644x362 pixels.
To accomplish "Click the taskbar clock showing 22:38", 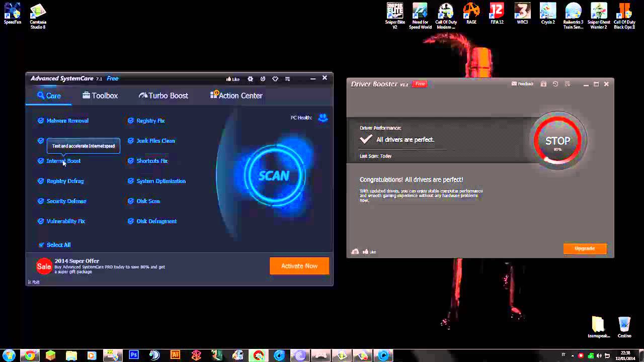I will (624, 355).
